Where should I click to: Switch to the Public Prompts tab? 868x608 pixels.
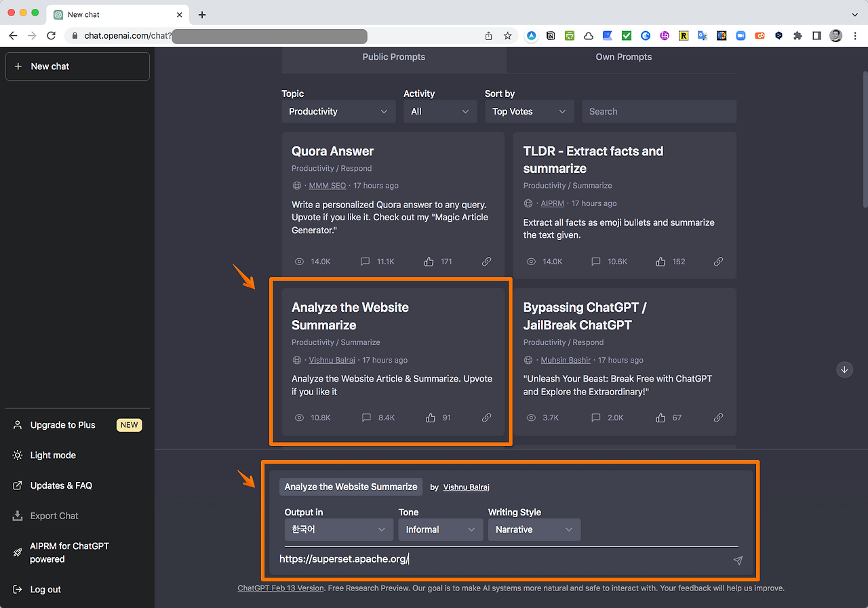394,57
